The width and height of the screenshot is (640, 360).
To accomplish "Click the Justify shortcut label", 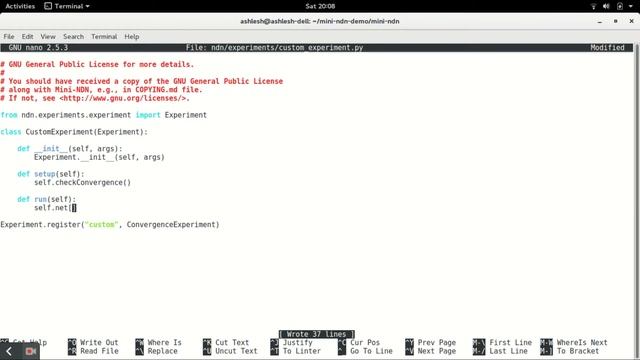I will click(x=298, y=342).
